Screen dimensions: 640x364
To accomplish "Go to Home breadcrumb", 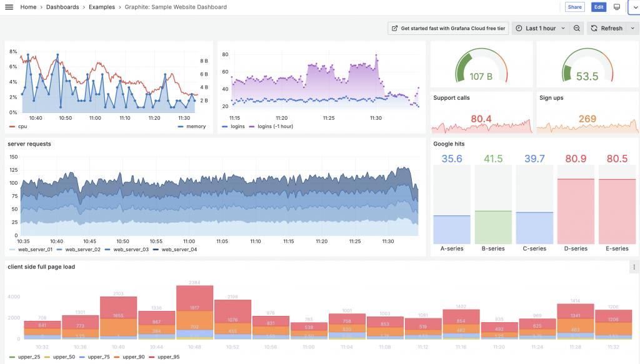I will [28, 7].
